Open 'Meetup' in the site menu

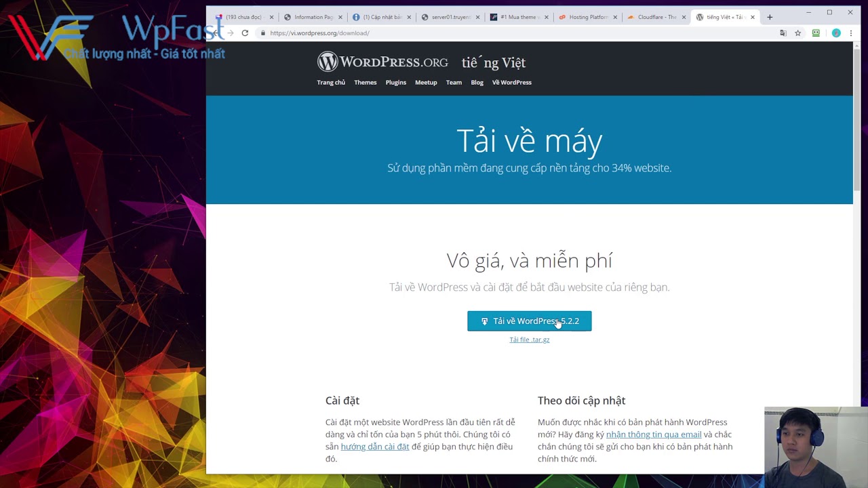426,83
